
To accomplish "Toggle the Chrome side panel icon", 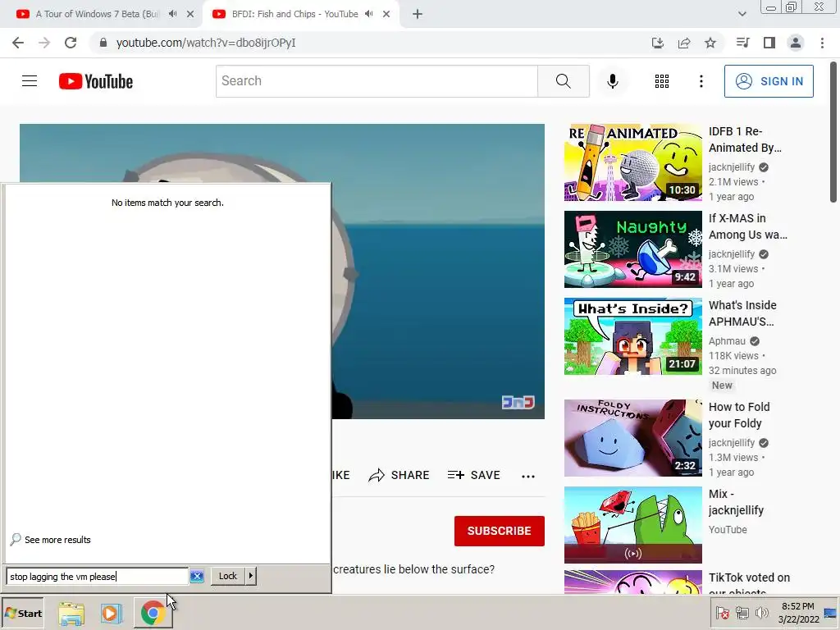I will tap(769, 43).
